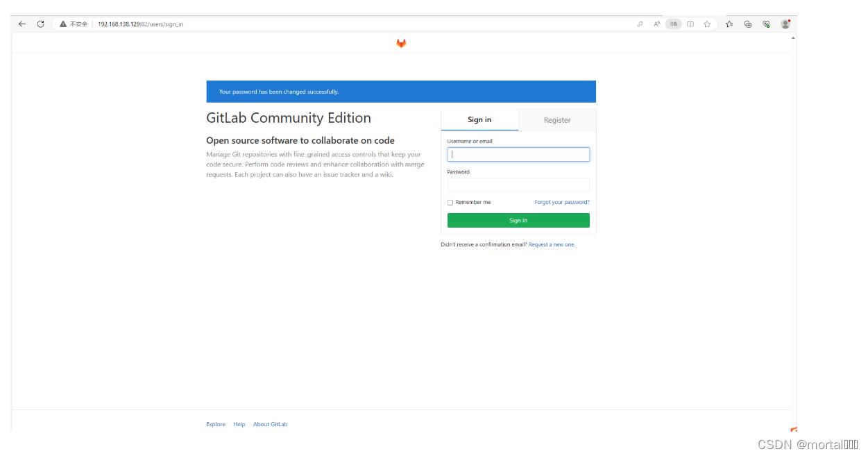Open the translate page icon

pos(674,24)
